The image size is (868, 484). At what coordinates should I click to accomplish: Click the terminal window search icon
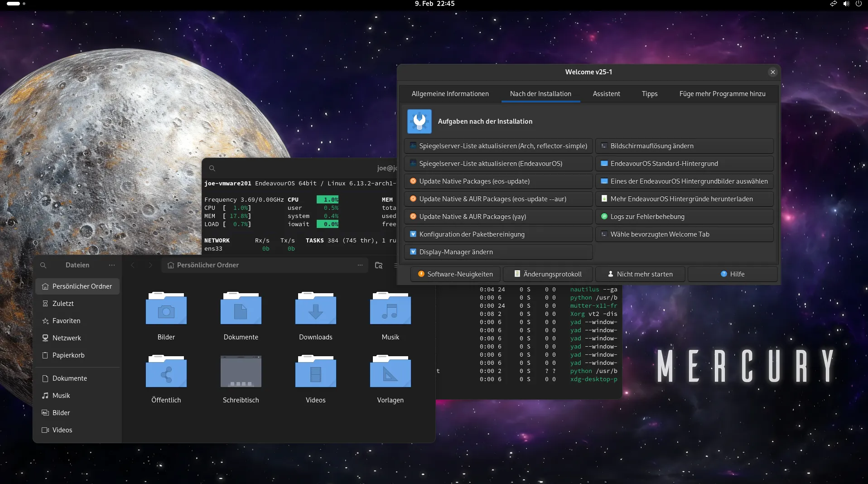point(212,168)
